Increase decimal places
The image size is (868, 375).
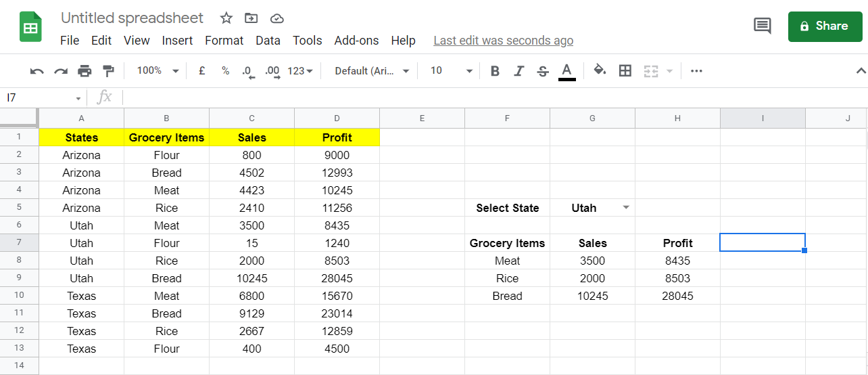click(272, 70)
